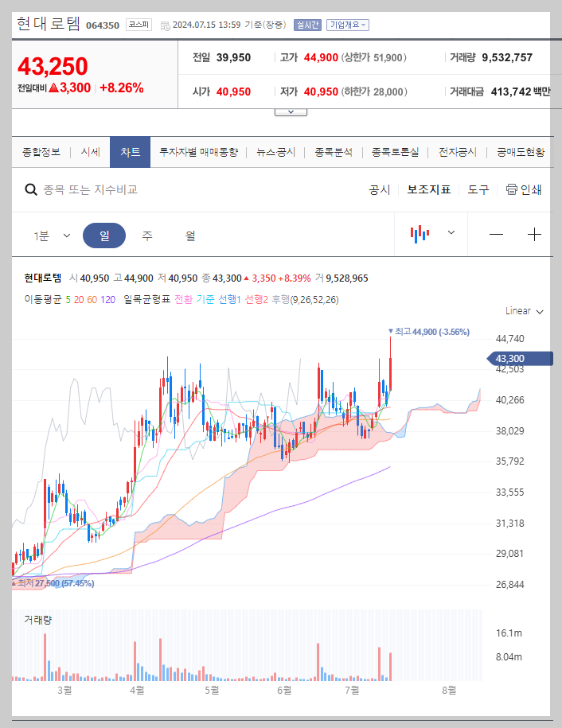Open the chart style chevron next to candlestick icon

(450, 234)
